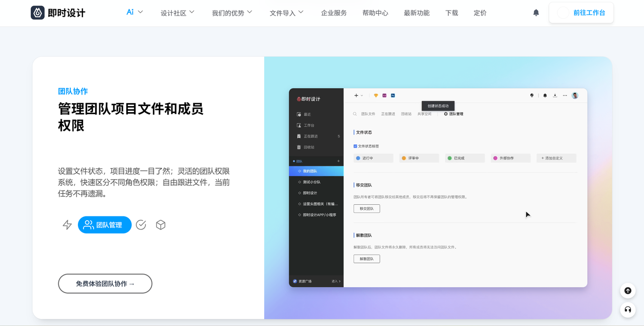Viewport: 644px width, 326px height.
Task: Open the 定价 navigation item
Action: click(x=480, y=13)
